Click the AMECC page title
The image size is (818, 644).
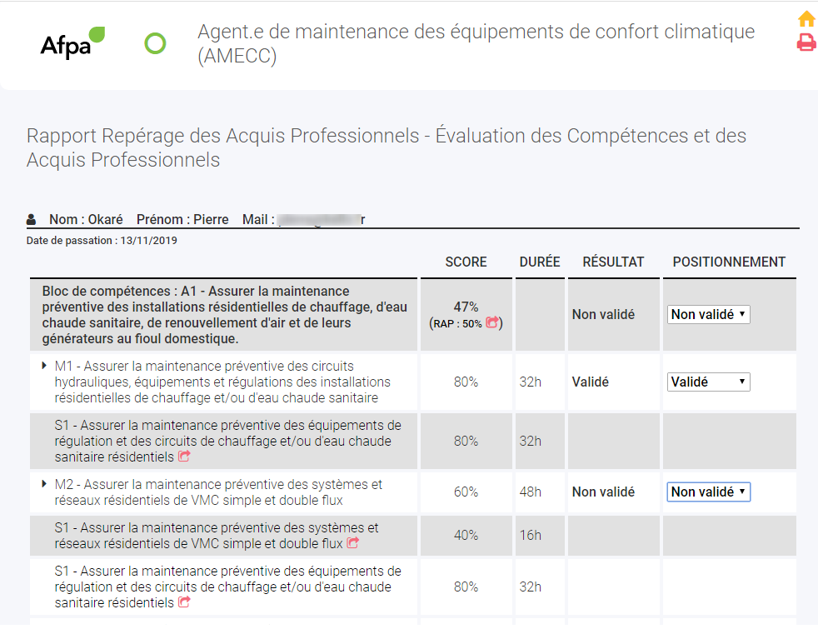pyautogui.click(x=476, y=44)
